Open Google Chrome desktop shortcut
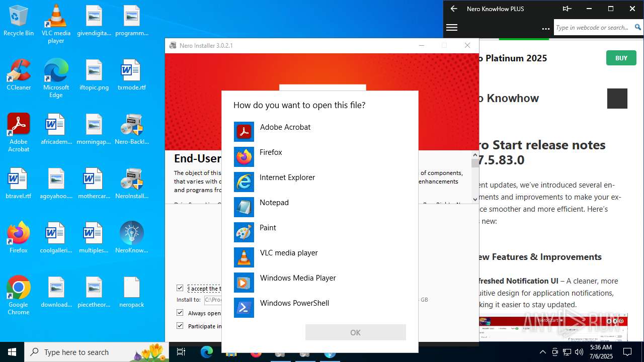 pyautogui.click(x=19, y=296)
